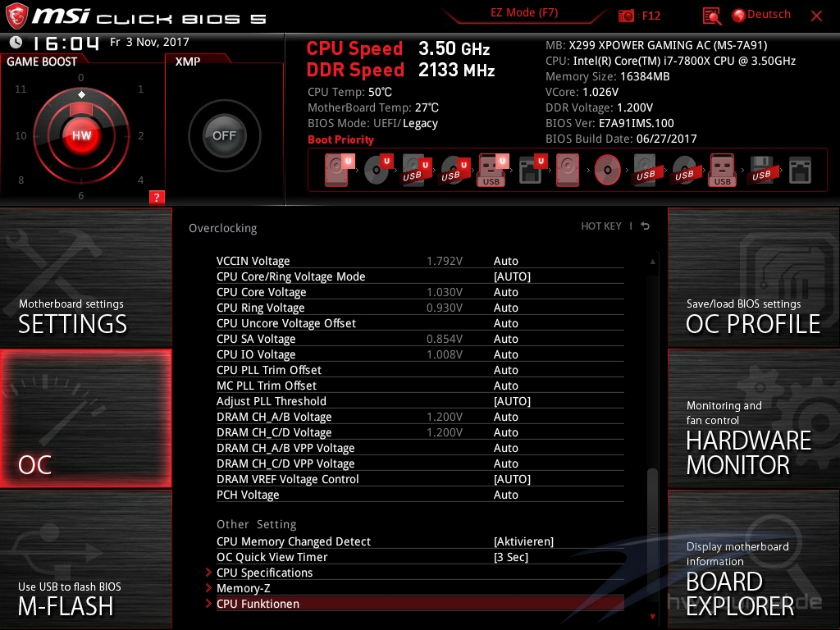The height and width of the screenshot is (630, 840).
Task: Select the UEFI USB key boot icon
Action: pos(492,171)
